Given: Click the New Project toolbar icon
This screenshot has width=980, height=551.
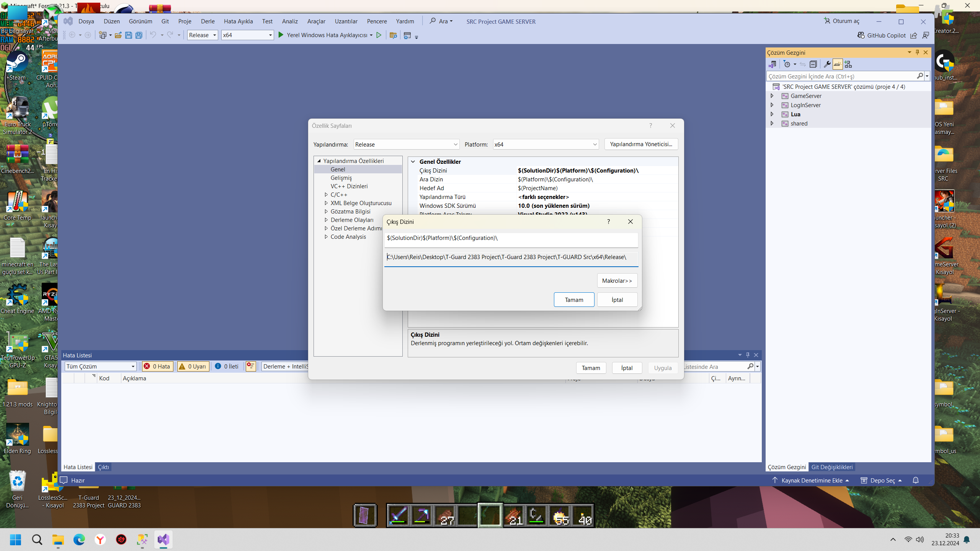Looking at the screenshot, I should [103, 35].
